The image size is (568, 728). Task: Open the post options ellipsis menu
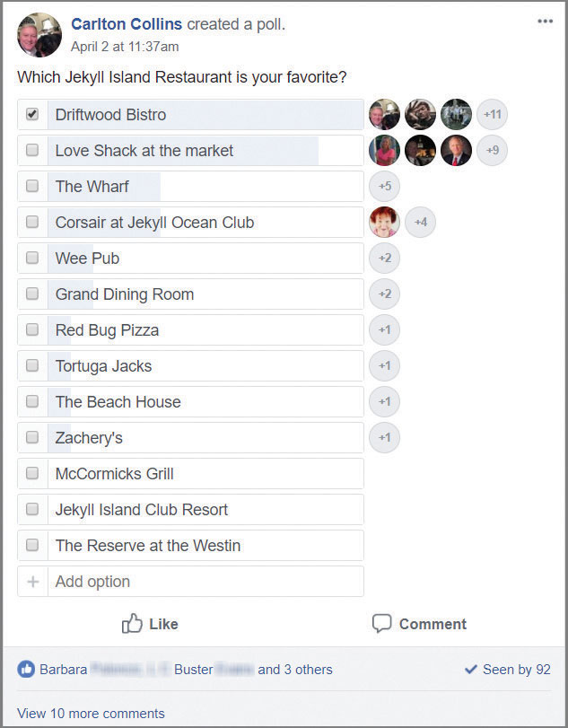[546, 22]
